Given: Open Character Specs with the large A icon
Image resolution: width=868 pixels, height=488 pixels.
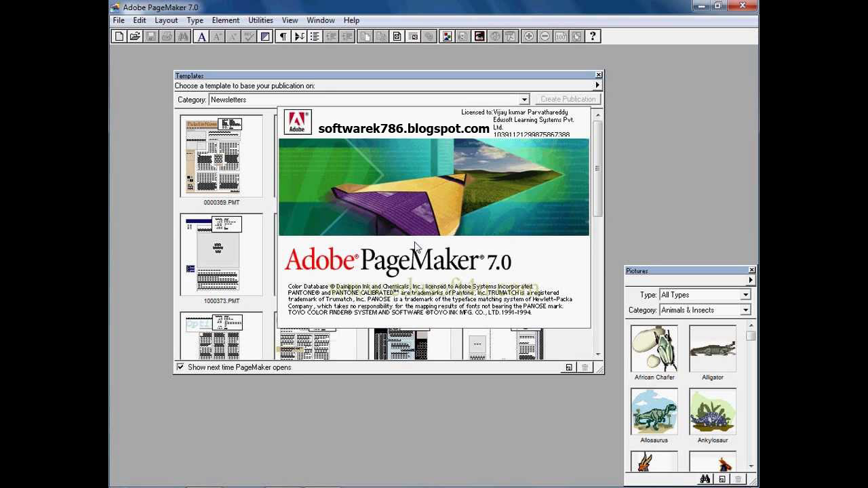Looking at the screenshot, I should click(x=201, y=37).
